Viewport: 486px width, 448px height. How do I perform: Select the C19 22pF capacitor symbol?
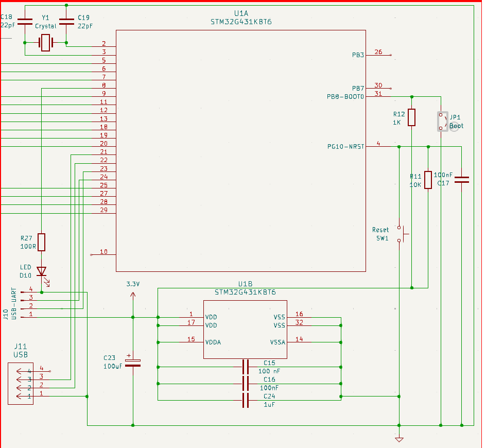[x=66, y=22]
